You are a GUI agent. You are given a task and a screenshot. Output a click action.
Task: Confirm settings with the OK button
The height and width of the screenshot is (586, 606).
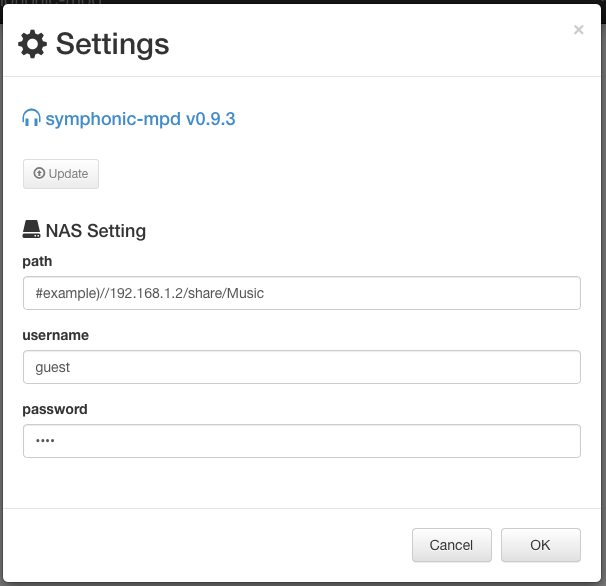540,545
